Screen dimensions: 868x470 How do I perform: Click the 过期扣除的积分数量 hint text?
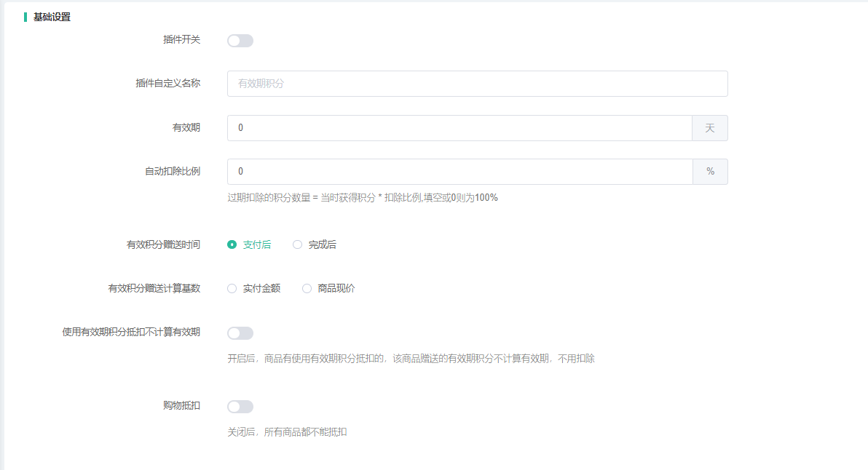pyautogui.click(x=362, y=197)
